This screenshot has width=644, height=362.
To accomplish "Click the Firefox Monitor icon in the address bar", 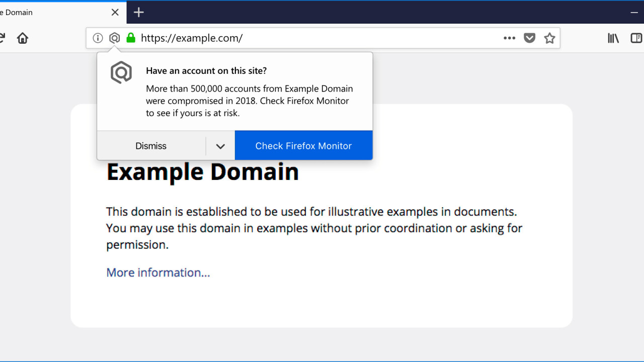I will coord(115,38).
